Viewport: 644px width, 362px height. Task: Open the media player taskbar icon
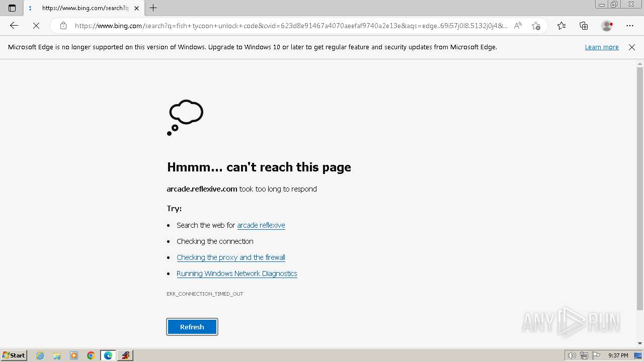point(74,355)
